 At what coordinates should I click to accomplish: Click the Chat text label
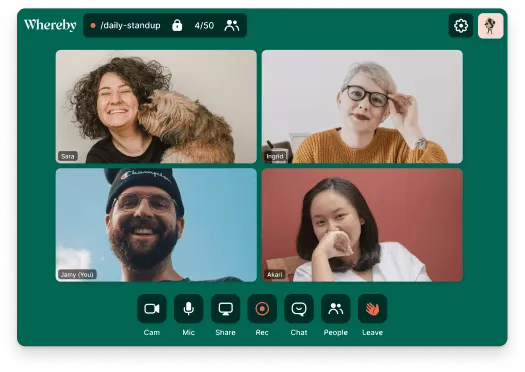click(299, 332)
